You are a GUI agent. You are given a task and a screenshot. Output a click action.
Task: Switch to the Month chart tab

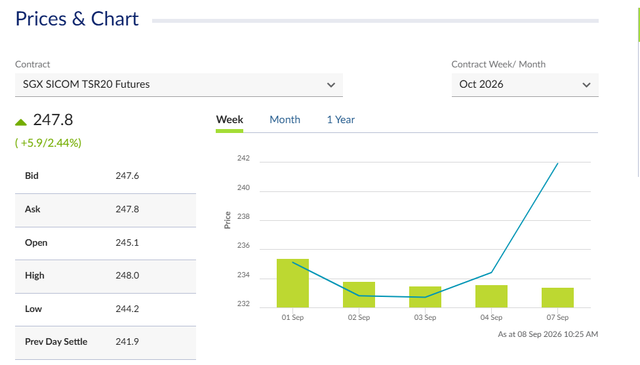pyautogui.click(x=285, y=120)
